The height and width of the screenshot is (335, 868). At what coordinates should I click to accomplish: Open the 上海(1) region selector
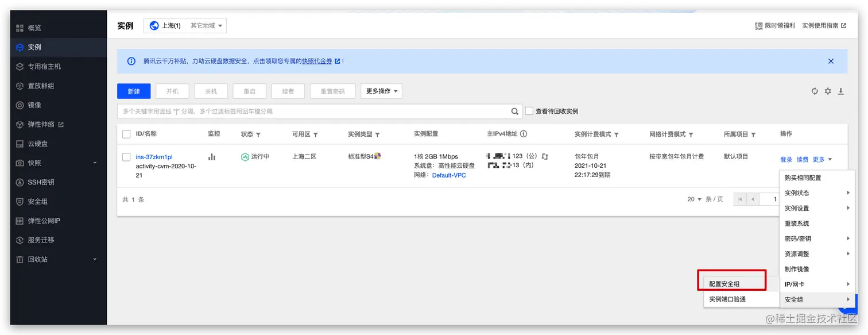(x=165, y=26)
